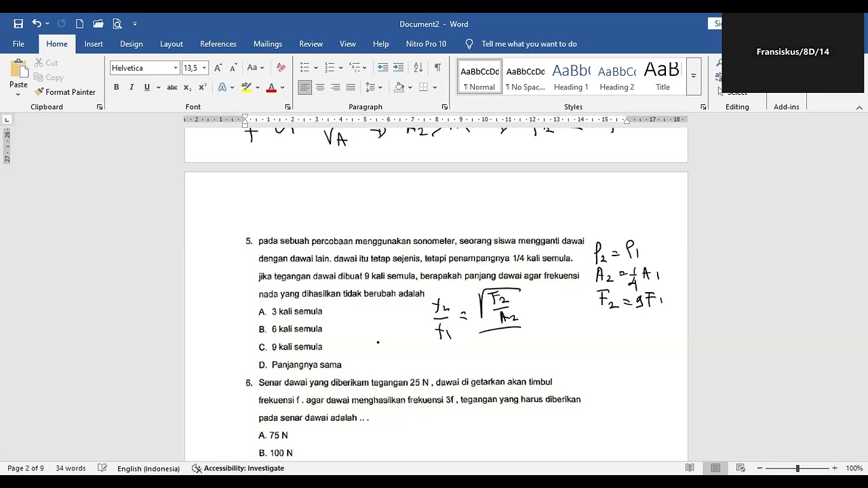Open the Change Case dropdown
Viewport: 868px width, 488px height.
256,68
